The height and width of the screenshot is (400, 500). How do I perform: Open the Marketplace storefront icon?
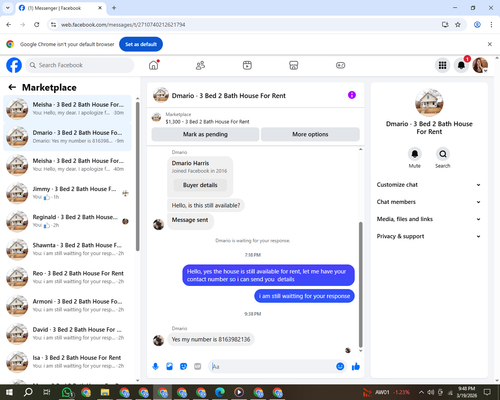coord(294,65)
